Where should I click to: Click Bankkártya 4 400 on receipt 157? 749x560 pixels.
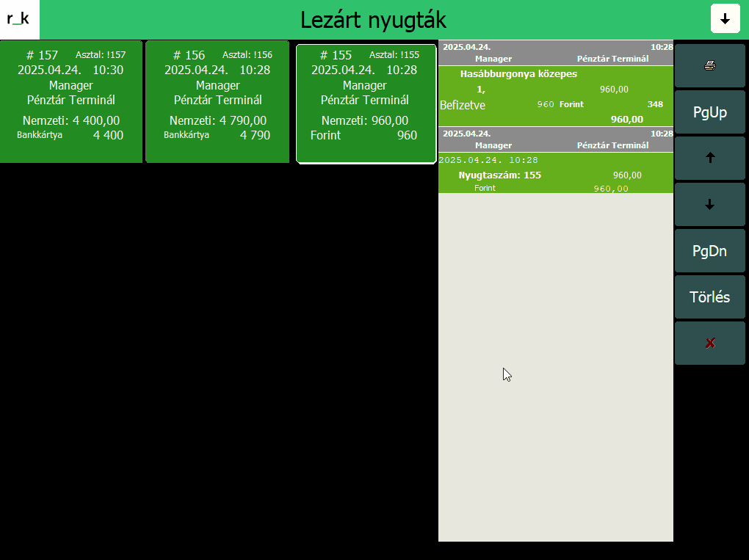coord(70,135)
